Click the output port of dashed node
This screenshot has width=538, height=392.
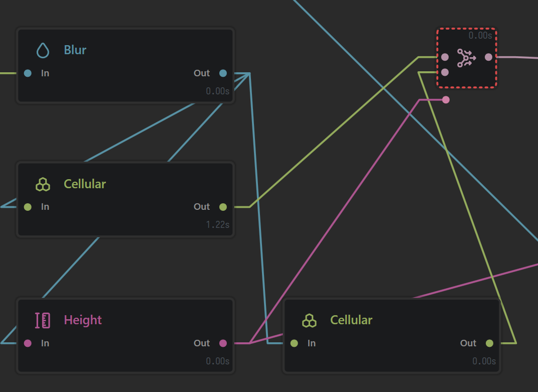[x=489, y=57]
